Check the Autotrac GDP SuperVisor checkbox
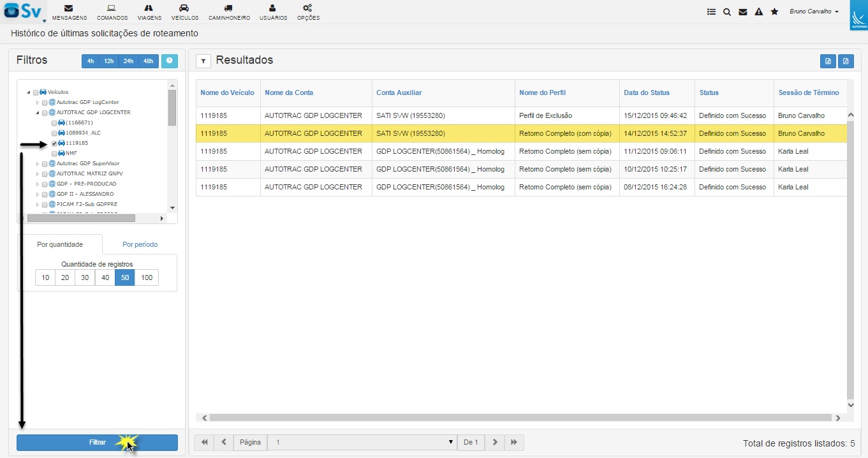The height and width of the screenshot is (458, 868). (45, 164)
